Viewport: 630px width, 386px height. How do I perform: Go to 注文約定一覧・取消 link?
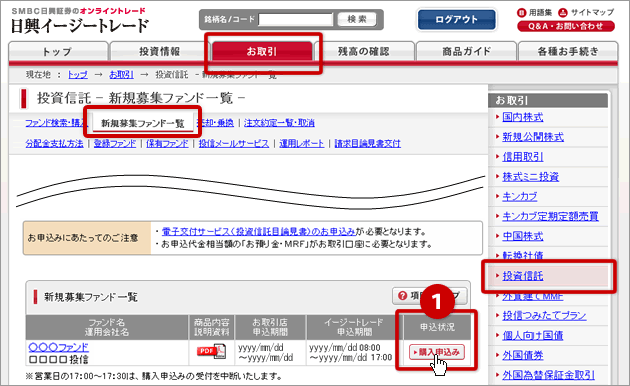[x=279, y=123]
